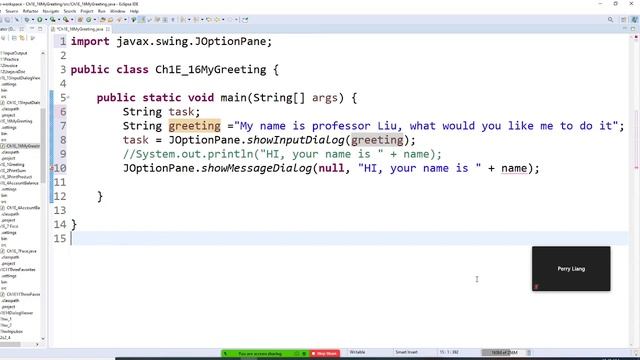The image size is (640, 360).
Task: Click the Stop Share red button
Action: click(x=325, y=353)
